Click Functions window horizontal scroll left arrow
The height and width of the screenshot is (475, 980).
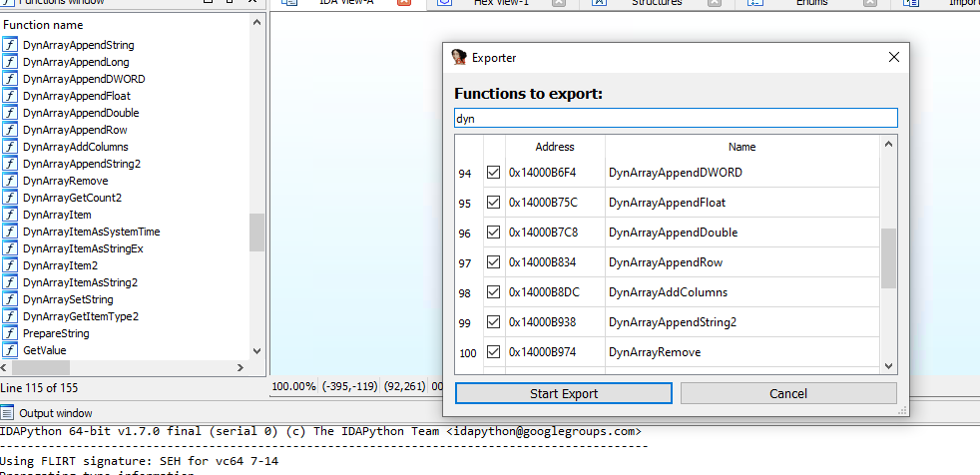click(6, 367)
